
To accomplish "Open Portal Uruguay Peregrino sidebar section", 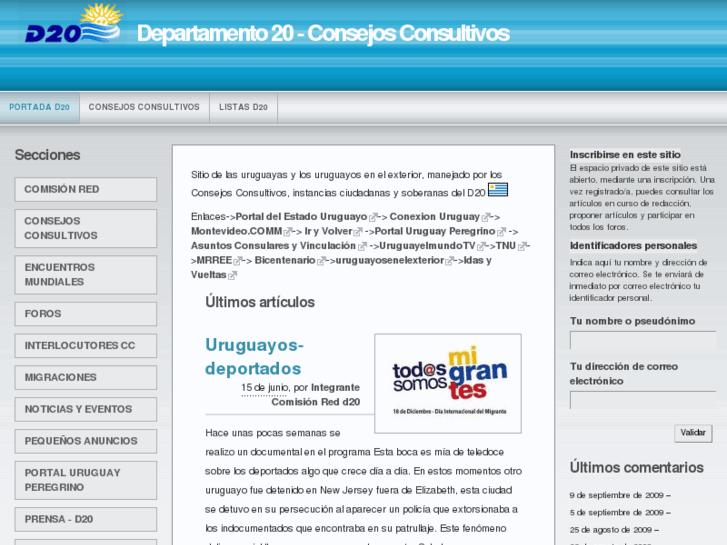I will (x=86, y=480).
